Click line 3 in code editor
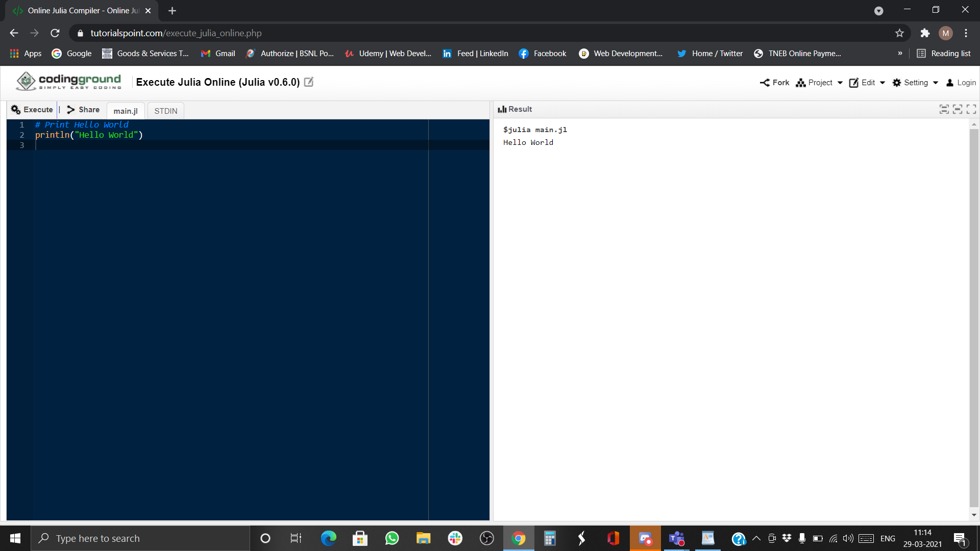The height and width of the screenshot is (551, 980). [x=204, y=145]
